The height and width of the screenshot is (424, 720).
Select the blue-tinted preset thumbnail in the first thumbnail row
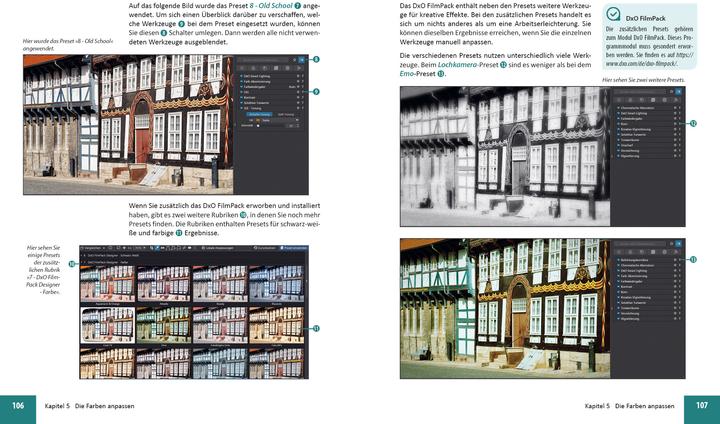click(276, 284)
